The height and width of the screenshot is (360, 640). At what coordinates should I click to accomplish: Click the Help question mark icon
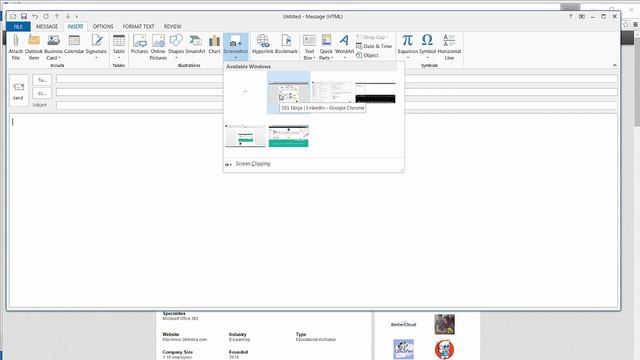[570, 16]
